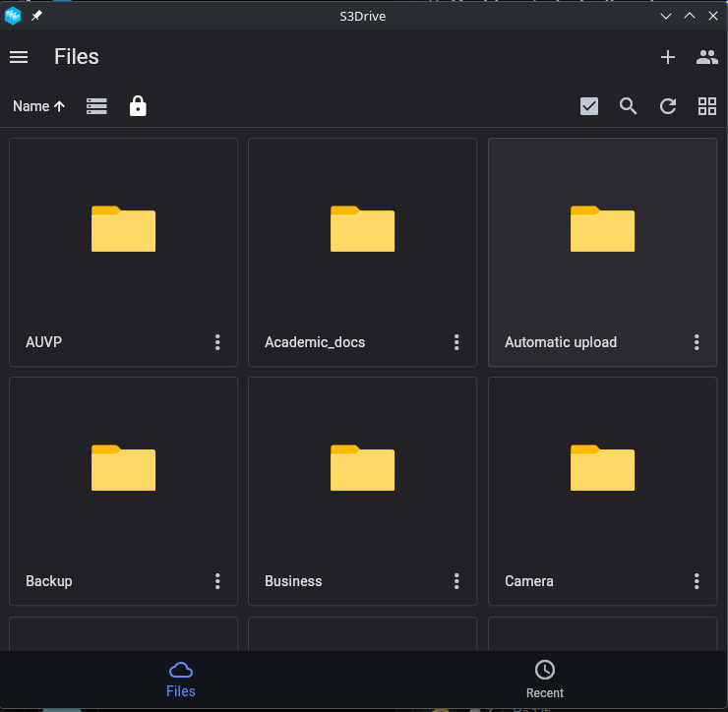Screen dimensions: 728x712
Task: Open the hamburger navigation menu
Action: pos(19,57)
